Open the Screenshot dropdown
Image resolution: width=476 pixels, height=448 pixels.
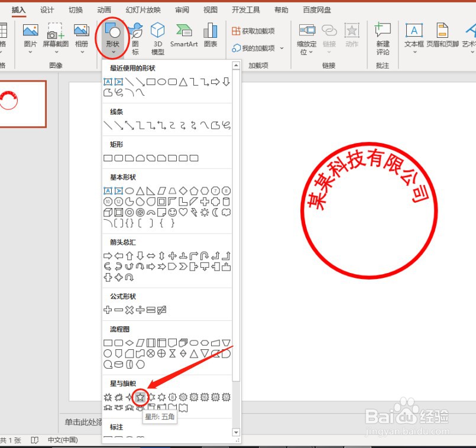(x=56, y=52)
